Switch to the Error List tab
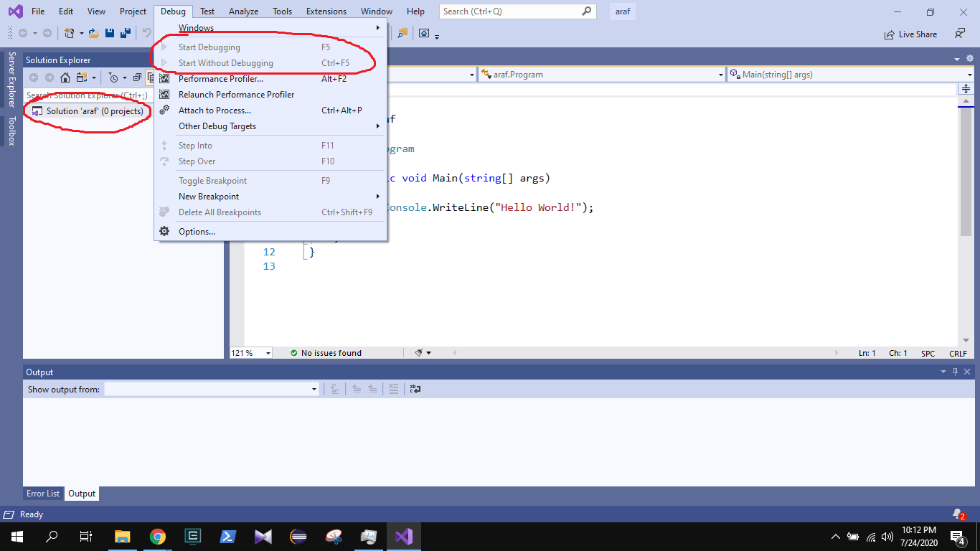This screenshot has height=551, width=980. click(43, 494)
